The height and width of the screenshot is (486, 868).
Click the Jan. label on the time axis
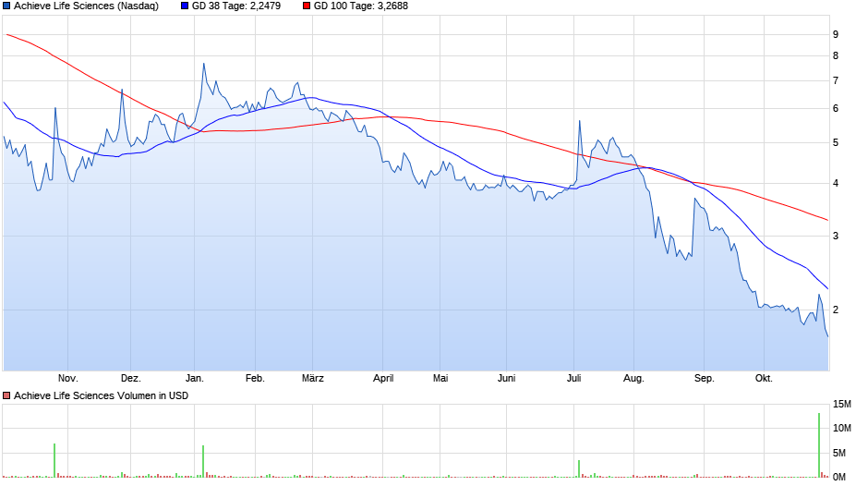(x=195, y=378)
